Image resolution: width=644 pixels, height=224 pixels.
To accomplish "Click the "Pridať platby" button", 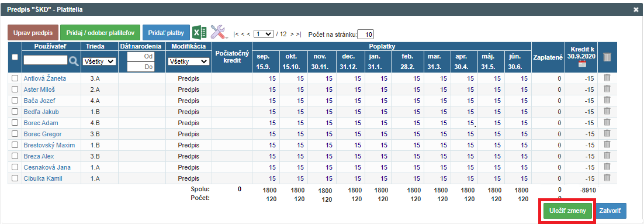I will coord(167,33).
